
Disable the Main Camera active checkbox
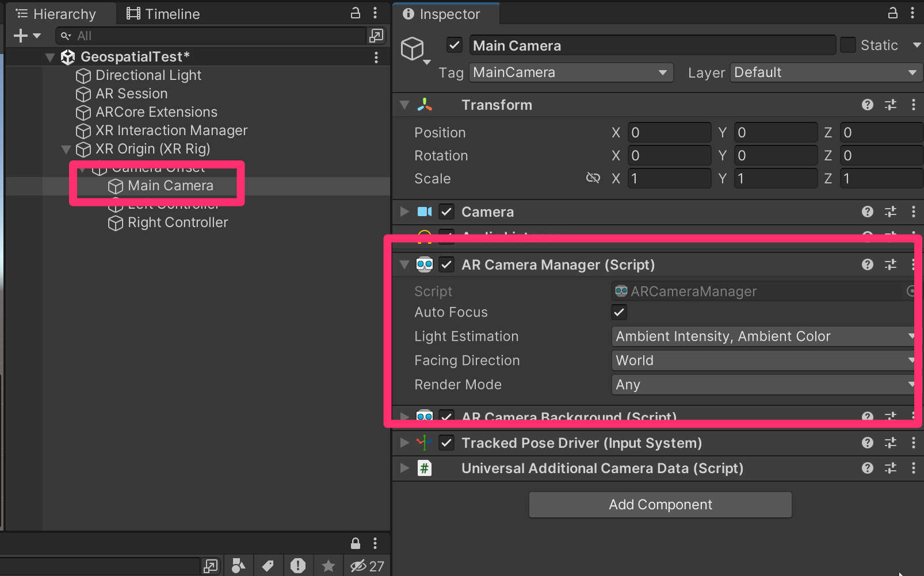click(455, 45)
